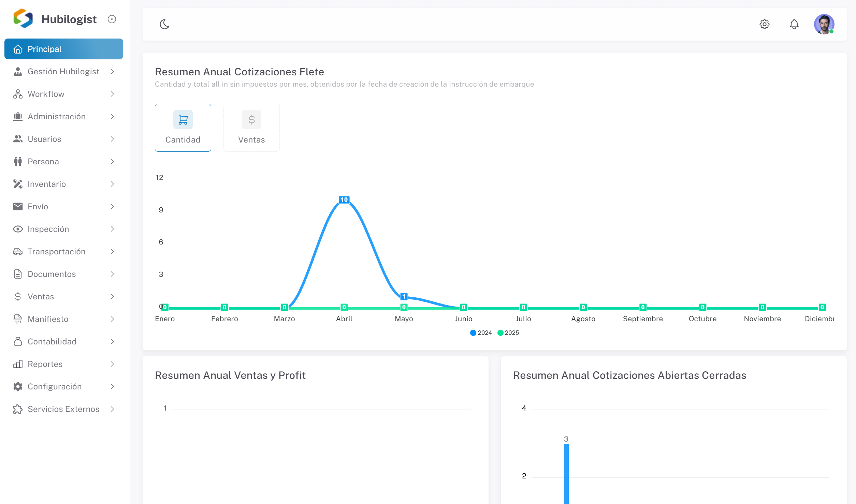Viewport: 856px width, 504px height.
Task: Open the Contabilidad menu link
Action: (52, 342)
